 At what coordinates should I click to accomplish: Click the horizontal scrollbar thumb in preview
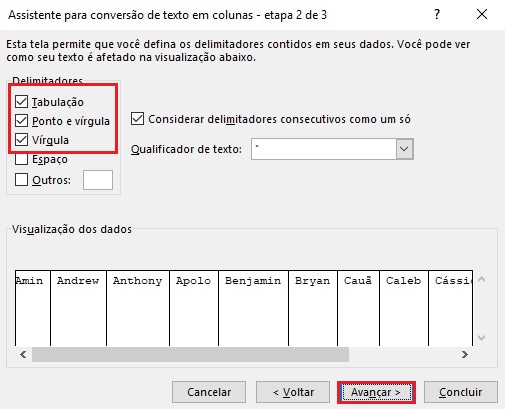click(x=190, y=354)
